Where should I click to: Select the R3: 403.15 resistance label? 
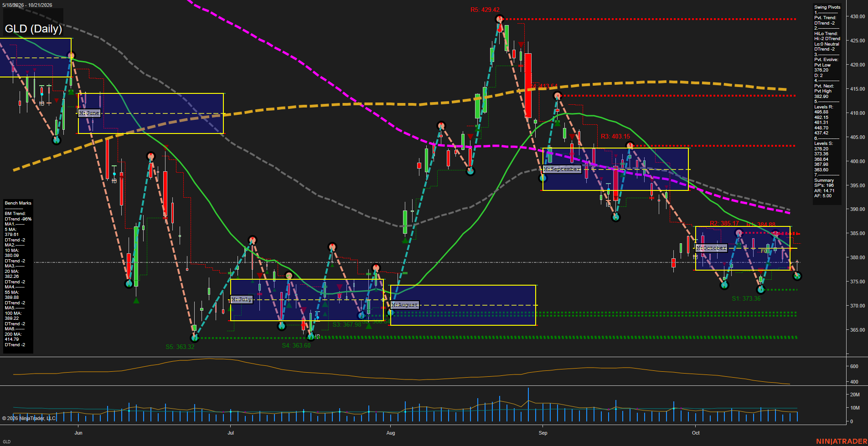click(x=615, y=136)
